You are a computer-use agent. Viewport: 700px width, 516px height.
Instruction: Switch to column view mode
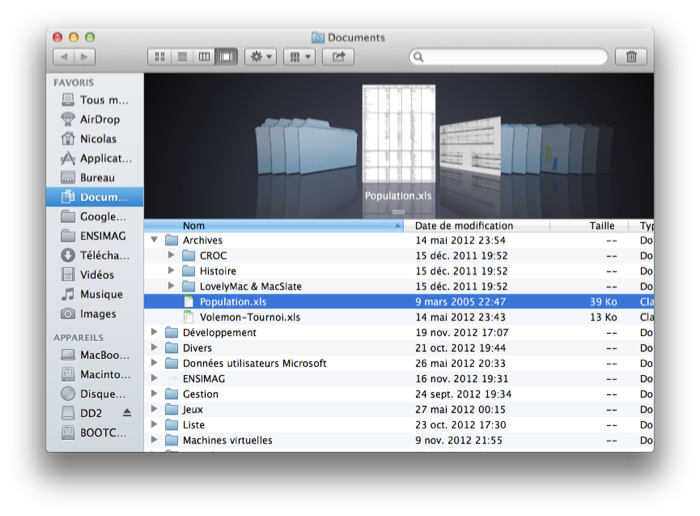click(205, 57)
